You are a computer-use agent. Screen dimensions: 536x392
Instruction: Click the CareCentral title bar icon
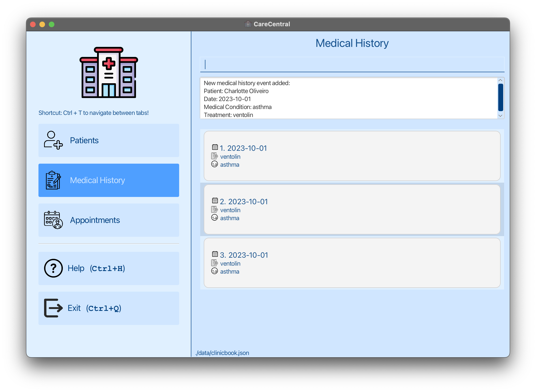pos(248,24)
